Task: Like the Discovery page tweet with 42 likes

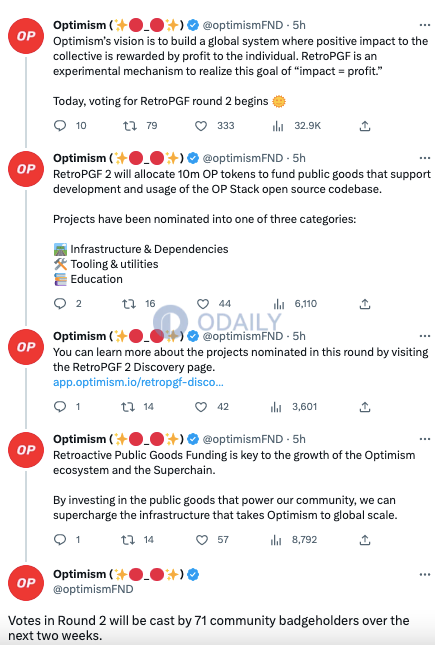Action: pos(201,407)
